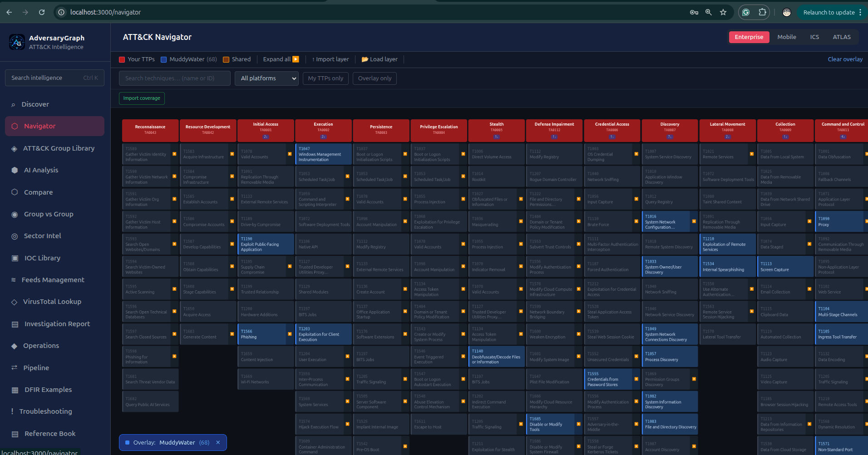The height and width of the screenshot is (455, 868).
Task: Focus the Search intelligence sidebar field
Action: click(54, 78)
